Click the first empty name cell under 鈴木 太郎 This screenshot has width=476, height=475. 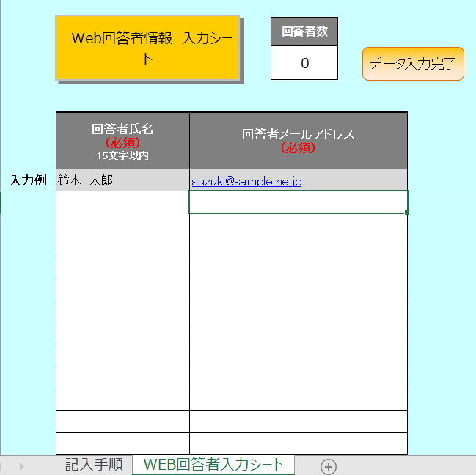[122, 202]
